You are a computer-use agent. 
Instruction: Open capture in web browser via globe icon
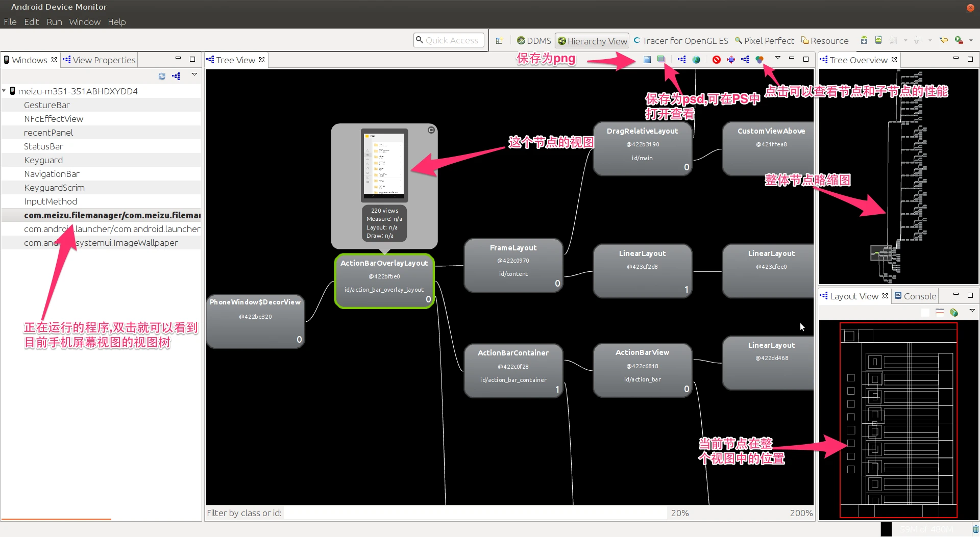coord(696,60)
